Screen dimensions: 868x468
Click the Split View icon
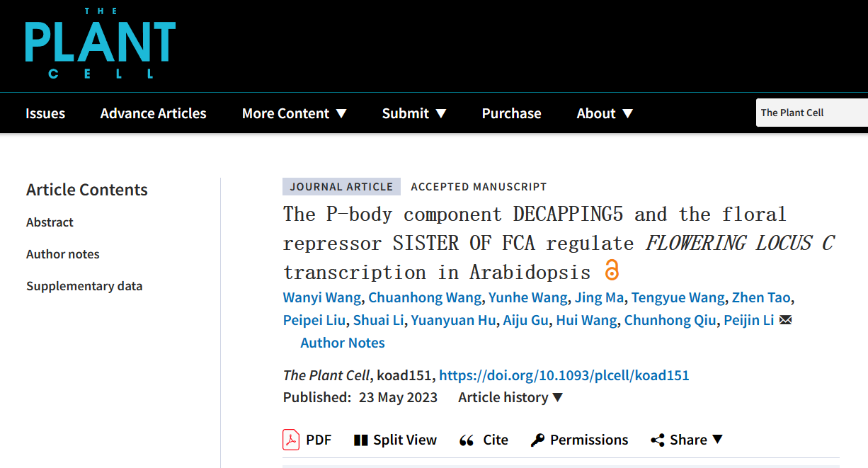pyautogui.click(x=361, y=440)
